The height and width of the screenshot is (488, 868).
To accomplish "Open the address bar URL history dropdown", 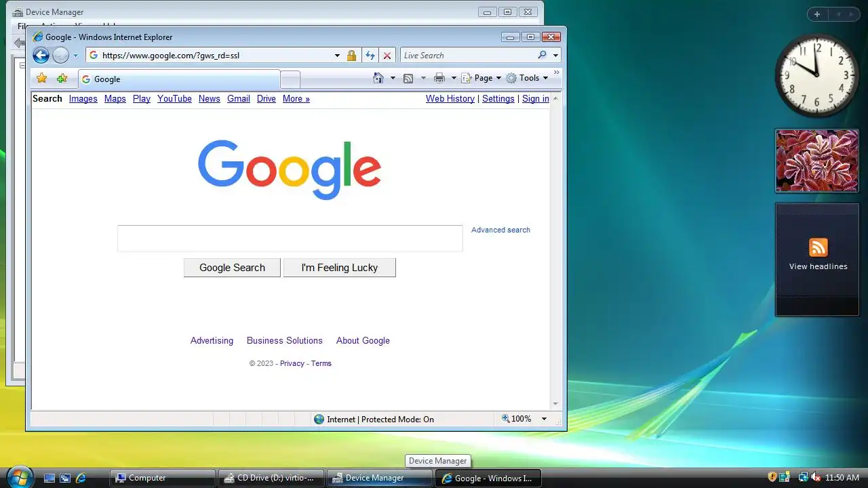I will (337, 56).
